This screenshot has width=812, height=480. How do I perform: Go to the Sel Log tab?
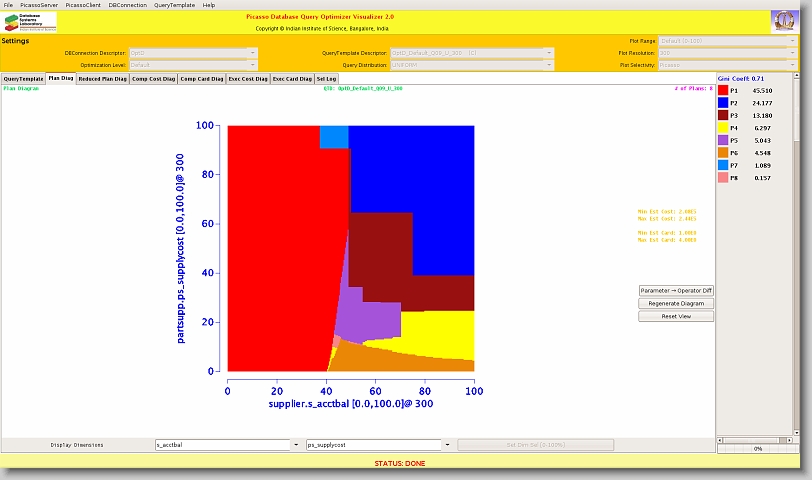326,78
